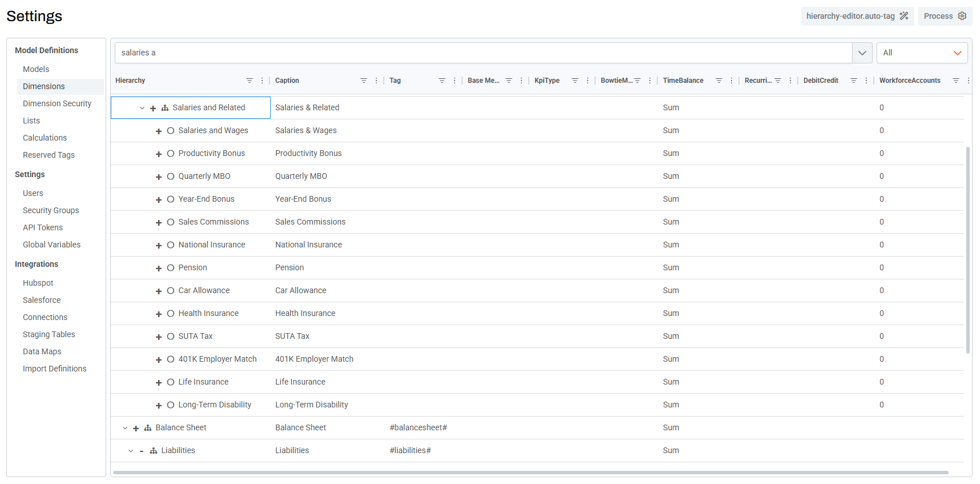Open filter icon on Recurri... column
The image size is (980, 484).
coord(778,81)
